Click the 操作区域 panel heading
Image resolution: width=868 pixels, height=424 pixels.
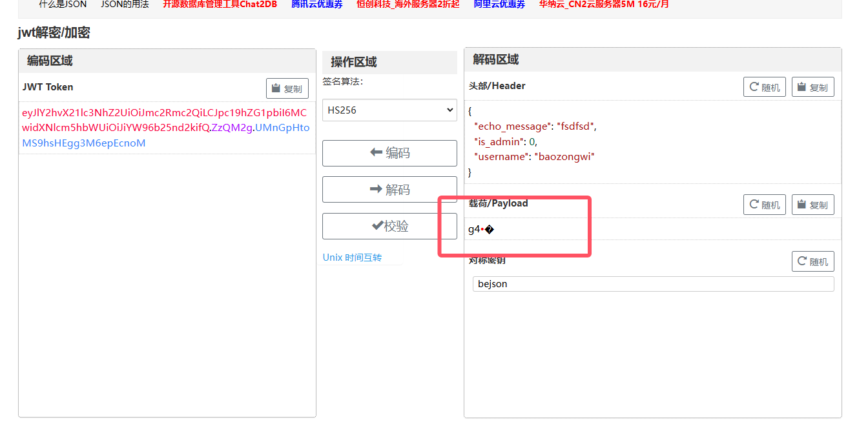354,63
